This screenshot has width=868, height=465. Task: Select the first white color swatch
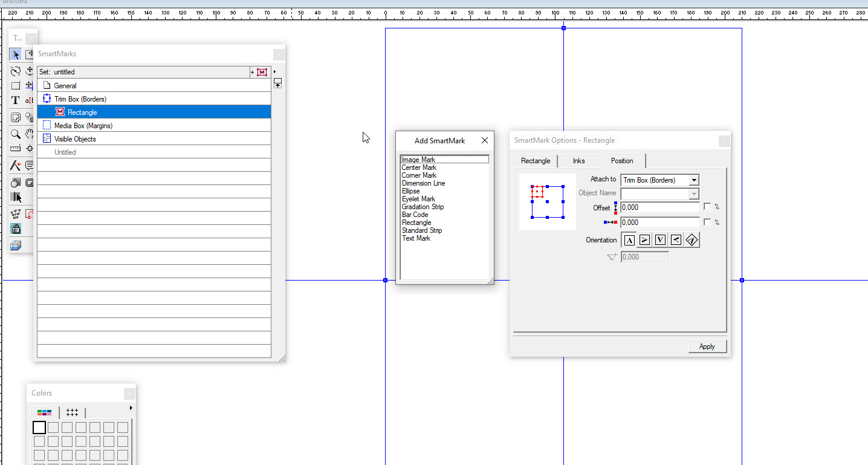click(39, 428)
